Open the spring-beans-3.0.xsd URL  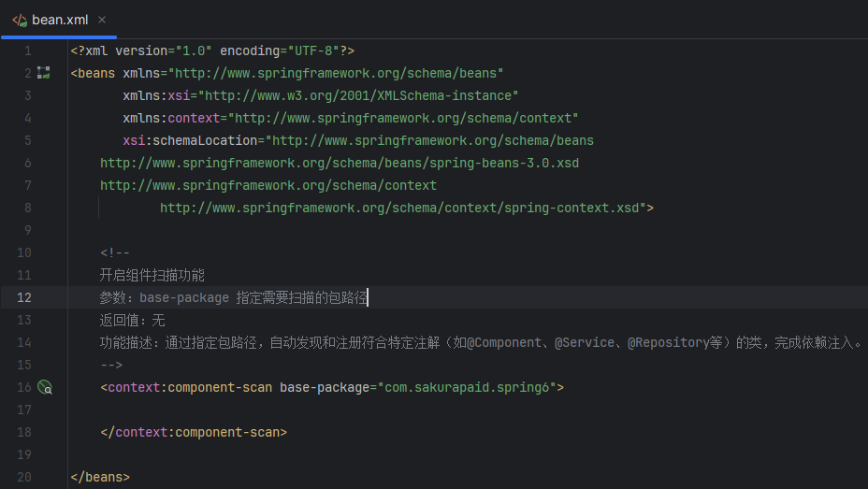coord(340,164)
